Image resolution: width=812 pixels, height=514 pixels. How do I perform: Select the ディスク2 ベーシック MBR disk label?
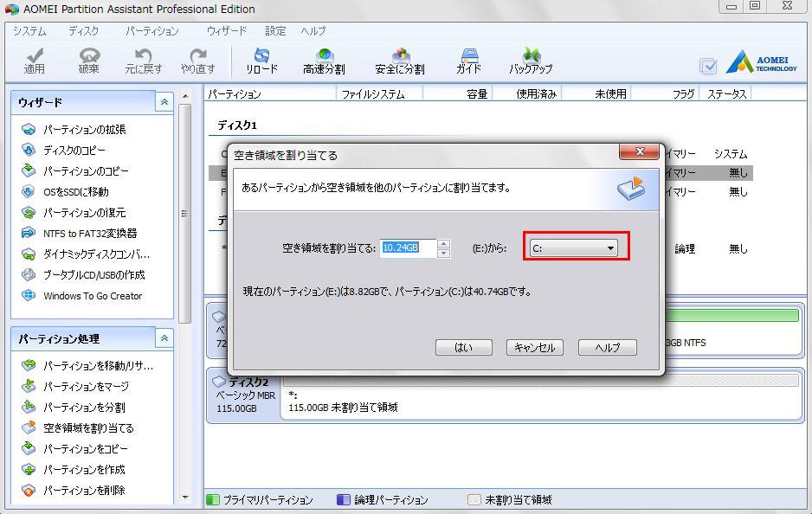[245, 395]
